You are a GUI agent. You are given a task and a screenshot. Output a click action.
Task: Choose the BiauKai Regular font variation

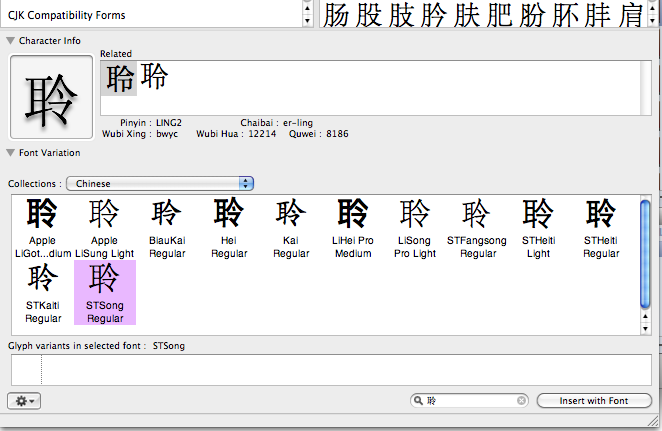pyautogui.click(x=166, y=228)
